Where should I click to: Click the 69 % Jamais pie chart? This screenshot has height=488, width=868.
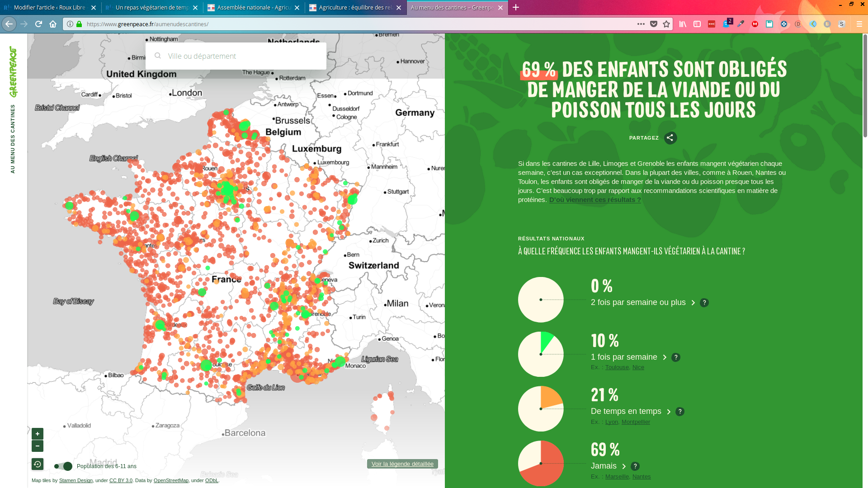pyautogui.click(x=541, y=463)
